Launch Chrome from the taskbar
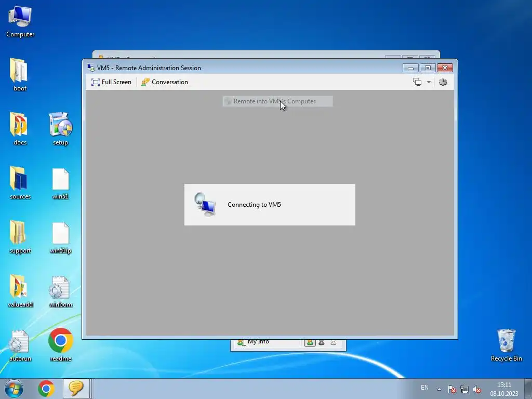 point(46,389)
